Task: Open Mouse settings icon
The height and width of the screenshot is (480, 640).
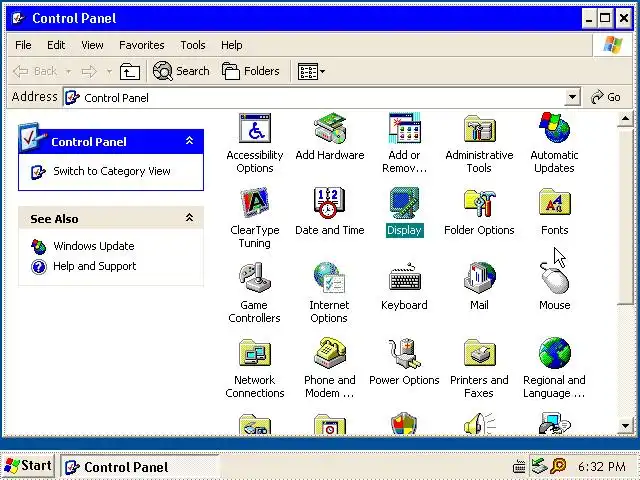Action: [x=554, y=287]
